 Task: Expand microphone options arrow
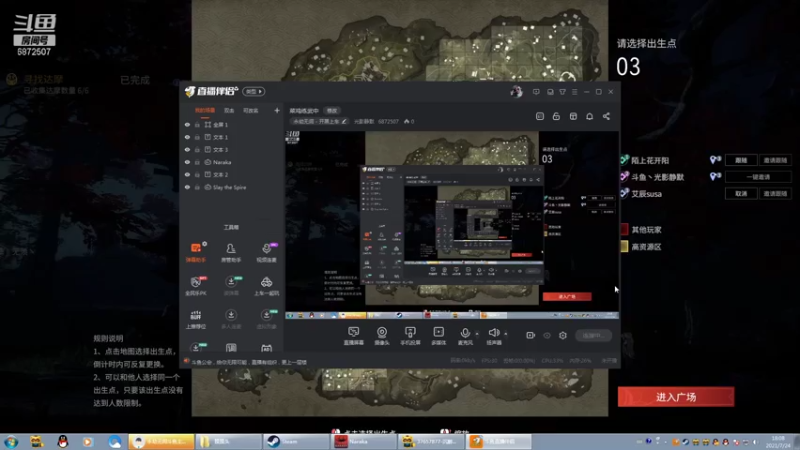pos(477,334)
